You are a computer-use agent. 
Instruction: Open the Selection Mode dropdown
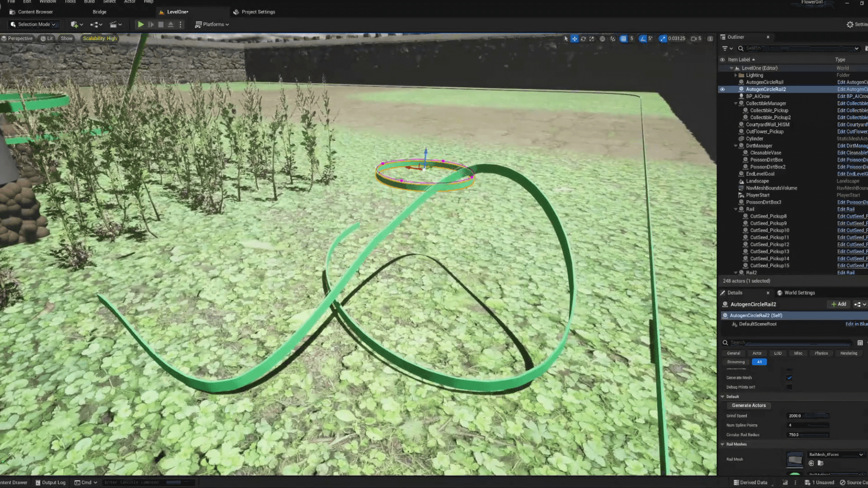tap(33, 24)
